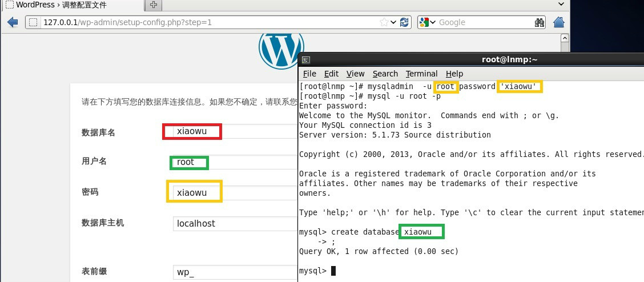Edit the 数据库名 field
The width and height of the screenshot is (644, 282).
point(235,132)
